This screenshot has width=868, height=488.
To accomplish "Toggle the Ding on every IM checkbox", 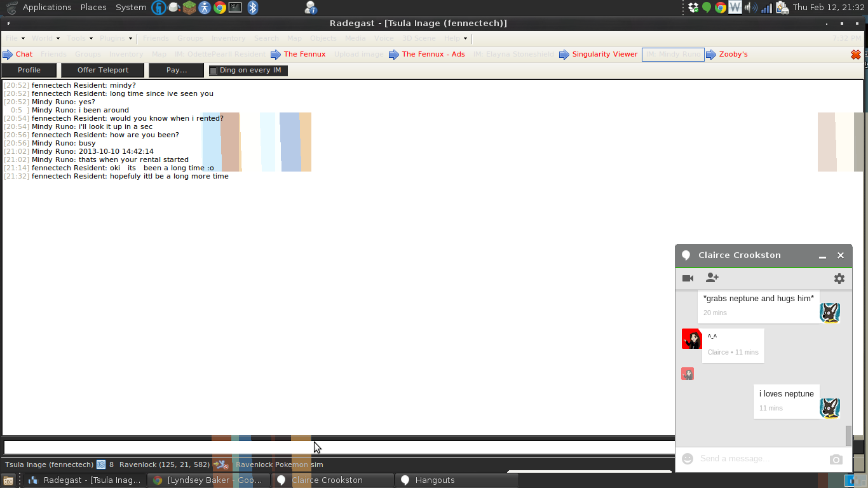I will coord(214,71).
